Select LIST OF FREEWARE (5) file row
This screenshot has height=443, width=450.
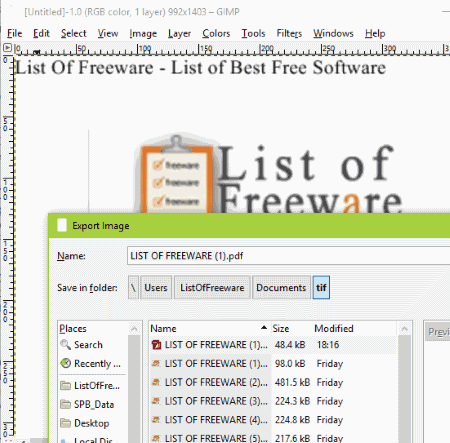[x=273, y=437]
